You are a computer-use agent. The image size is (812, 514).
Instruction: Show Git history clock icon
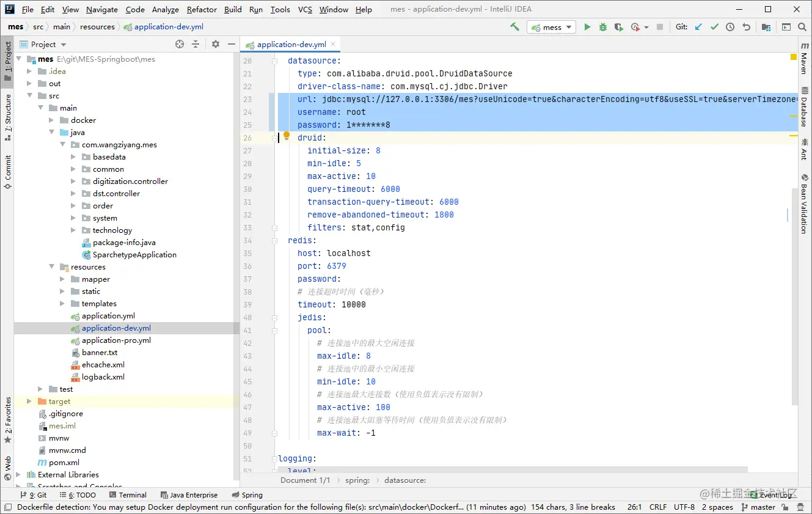point(730,27)
